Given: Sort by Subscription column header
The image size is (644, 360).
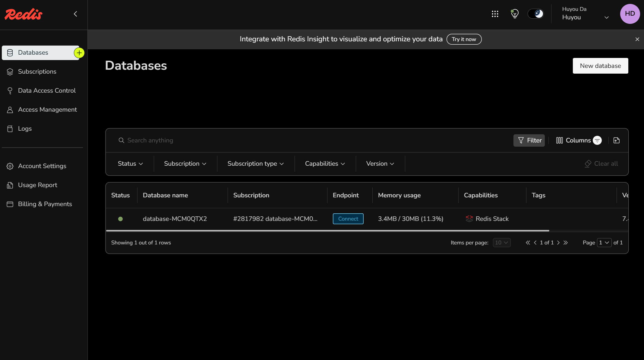Looking at the screenshot, I should (251, 195).
